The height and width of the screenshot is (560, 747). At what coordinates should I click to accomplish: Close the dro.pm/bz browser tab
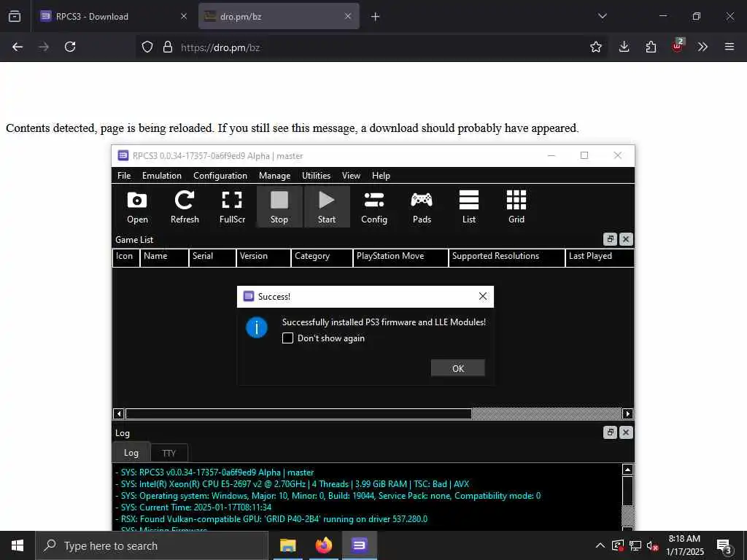pyautogui.click(x=348, y=16)
